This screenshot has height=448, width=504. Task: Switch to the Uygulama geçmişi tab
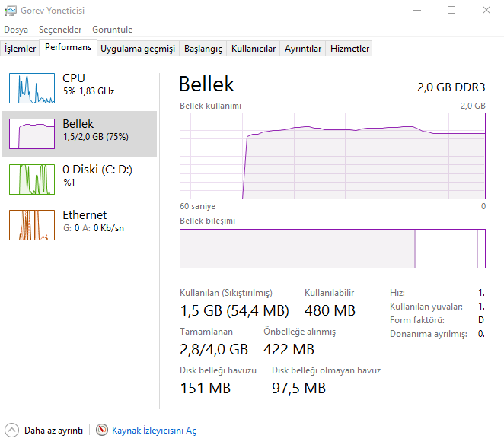pos(138,49)
